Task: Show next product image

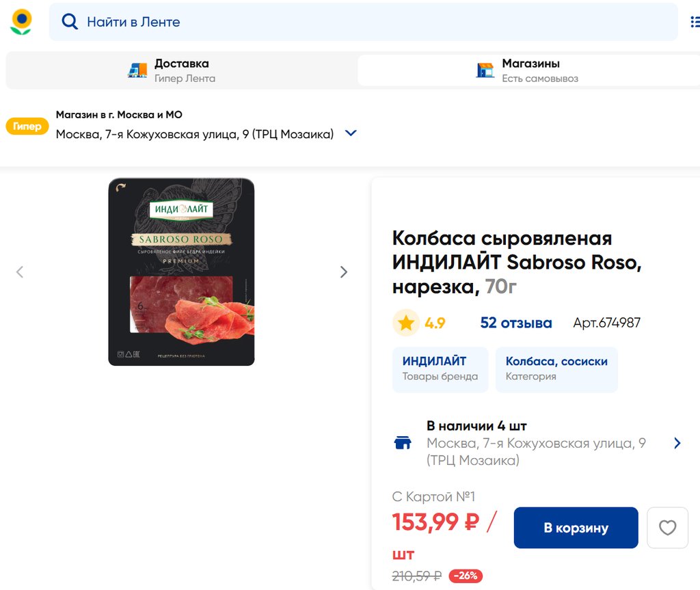Action: [x=344, y=272]
